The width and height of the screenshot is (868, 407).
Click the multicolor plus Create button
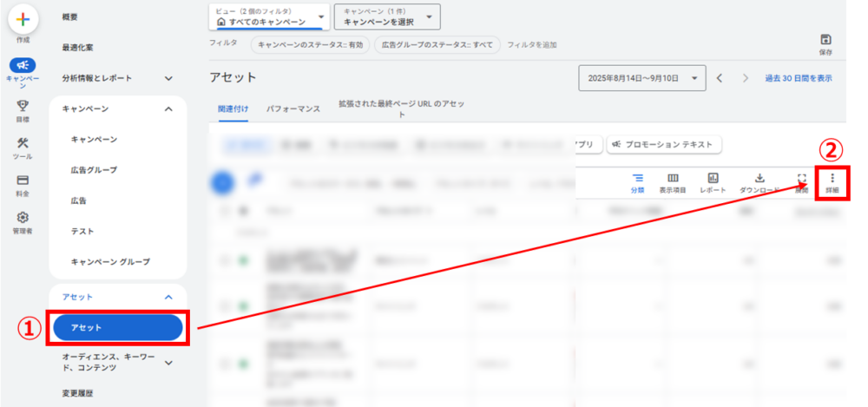23,18
